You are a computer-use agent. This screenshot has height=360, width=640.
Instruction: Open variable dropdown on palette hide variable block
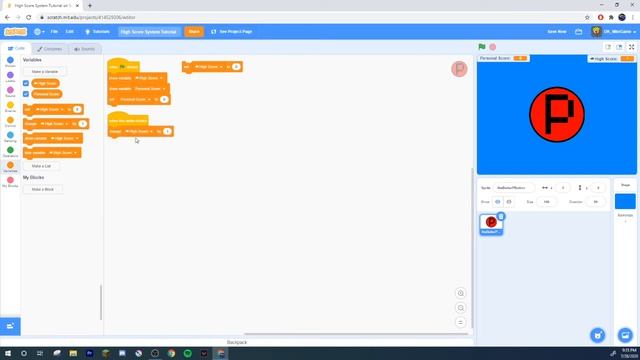click(x=63, y=153)
